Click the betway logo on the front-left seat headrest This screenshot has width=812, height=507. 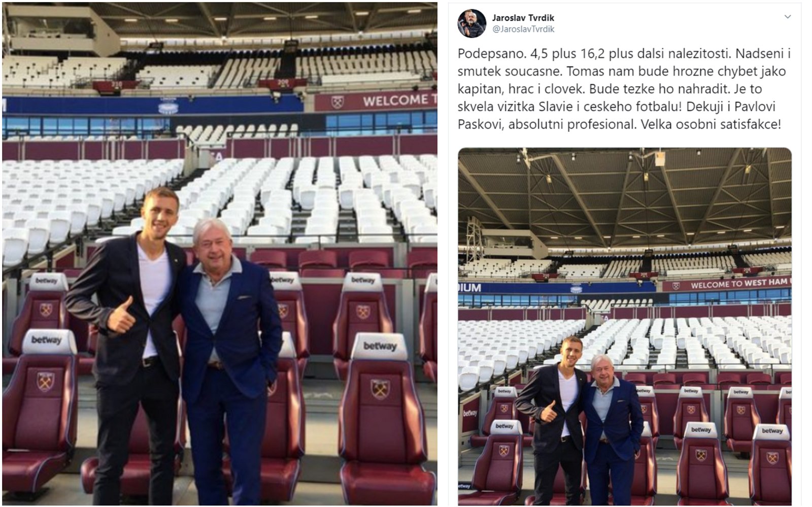[x=46, y=340]
